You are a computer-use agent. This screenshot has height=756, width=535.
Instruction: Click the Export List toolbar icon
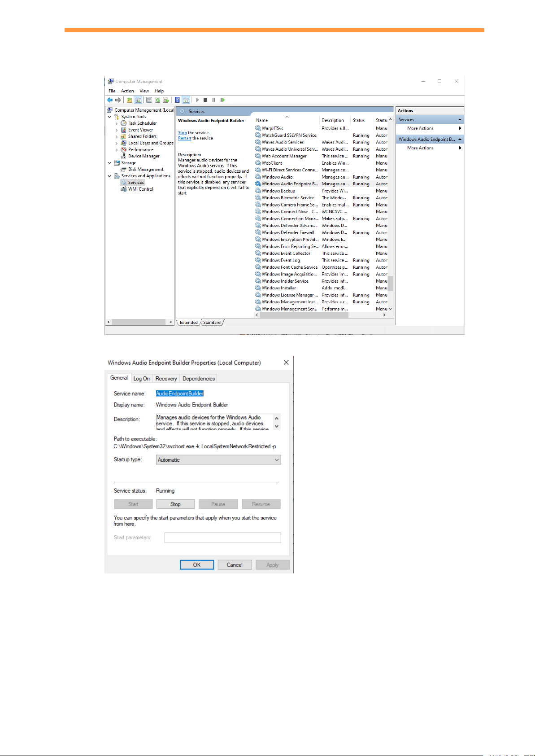[x=166, y=100]
